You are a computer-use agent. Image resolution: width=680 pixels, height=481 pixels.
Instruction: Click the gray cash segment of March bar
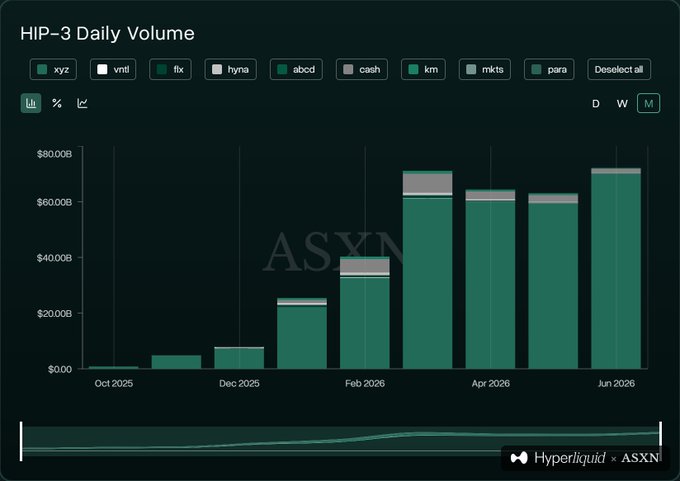(x=428, y=183)
